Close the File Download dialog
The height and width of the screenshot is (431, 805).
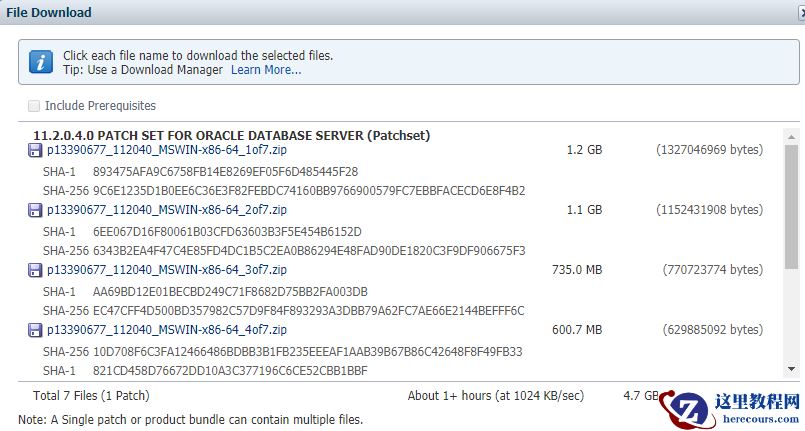click(x=800, y=13)
